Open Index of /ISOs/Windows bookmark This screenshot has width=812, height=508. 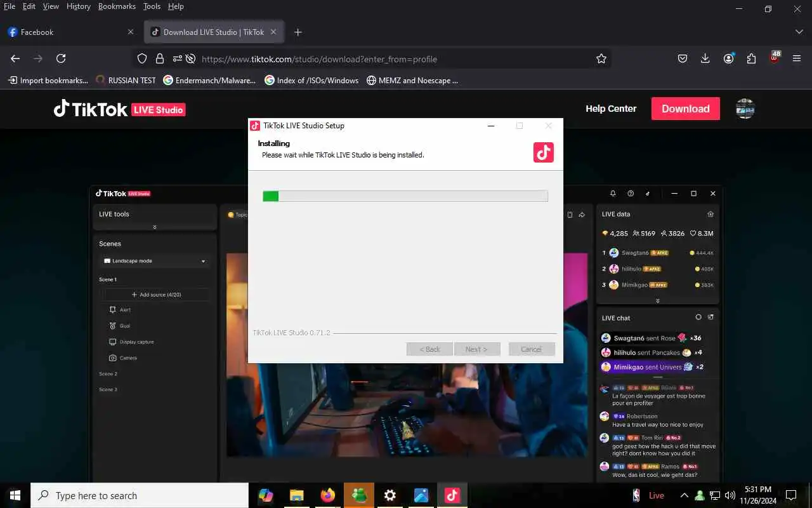(x=311, y=81)
